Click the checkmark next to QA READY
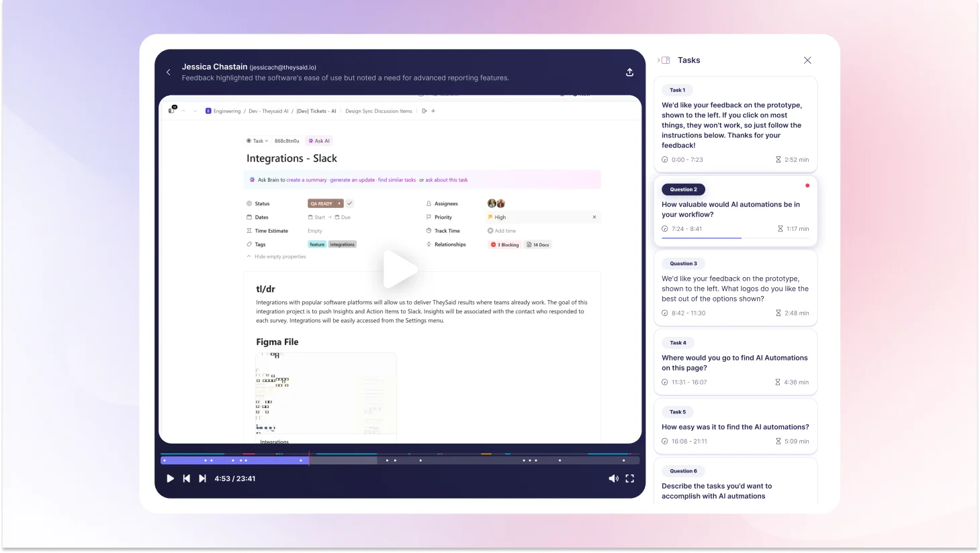Image resolution: width=980 pixels, height=553 pixels. tap(350, 203)
